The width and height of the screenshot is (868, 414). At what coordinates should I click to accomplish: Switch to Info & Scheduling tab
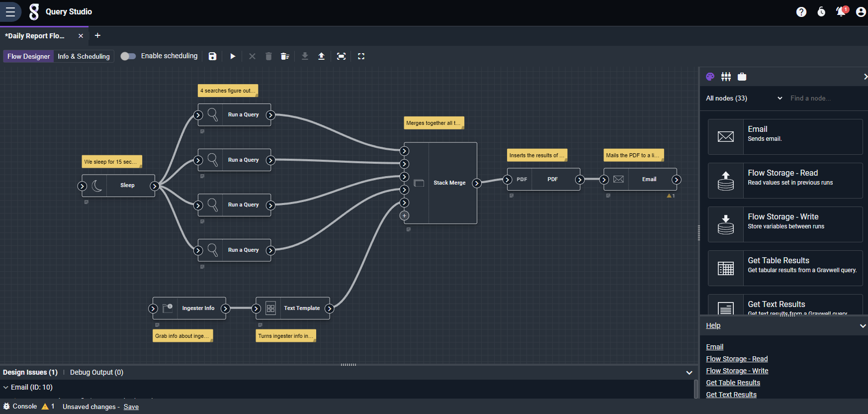[84, 56]
